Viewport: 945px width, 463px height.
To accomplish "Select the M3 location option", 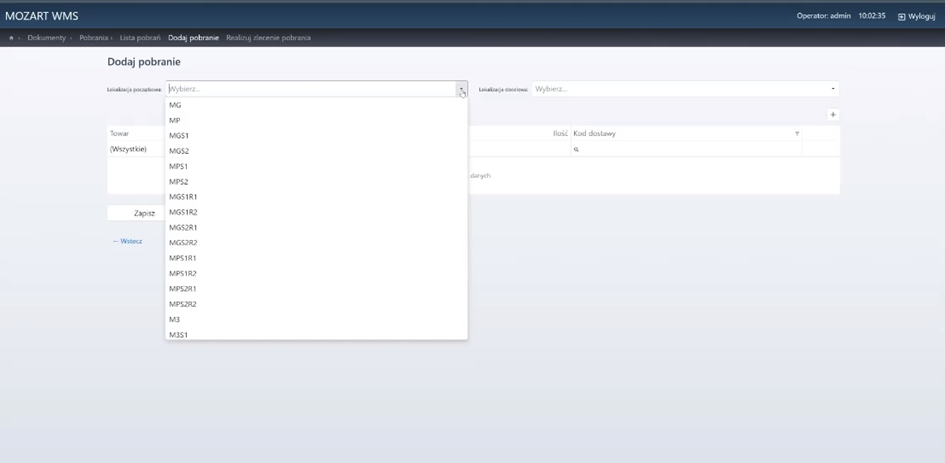I will coord(175,319).
